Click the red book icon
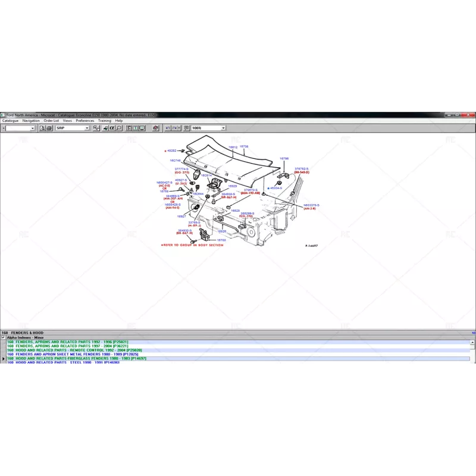This screenshot has height=476, width=476. (x=156, y=128)
